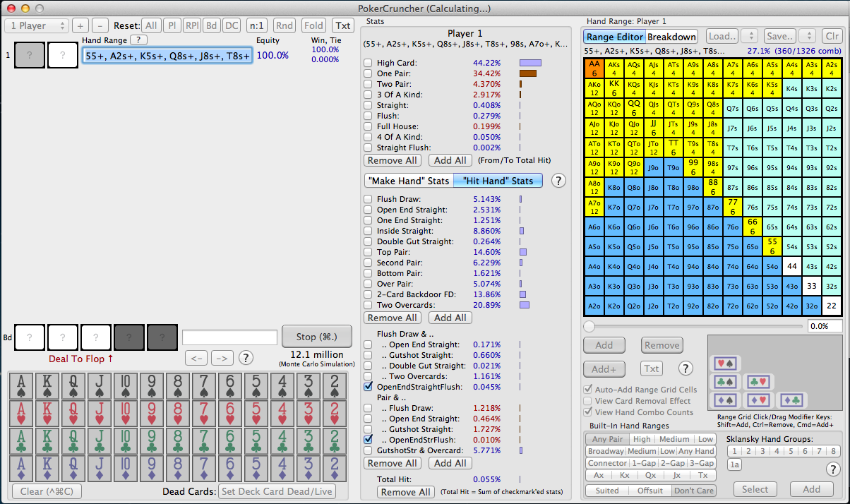Click the range percentage slider
The image size is (850, 504).
pyautogui.click(x=693, y=326)
